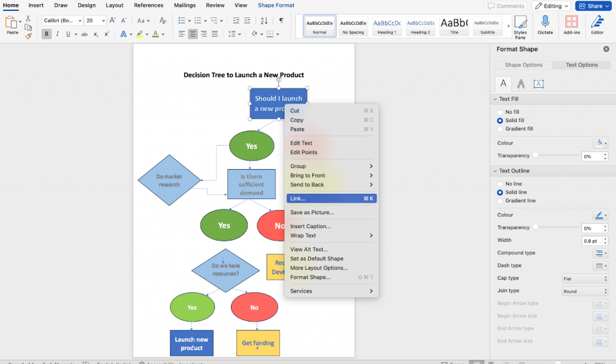Select the Text Effects icon in Format Shape
Screen dimensions: 616x364
click(x=521, y=84)
